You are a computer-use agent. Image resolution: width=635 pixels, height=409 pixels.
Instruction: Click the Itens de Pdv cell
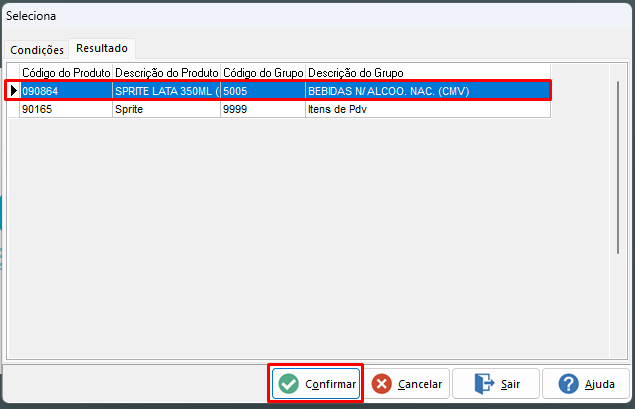428,109
